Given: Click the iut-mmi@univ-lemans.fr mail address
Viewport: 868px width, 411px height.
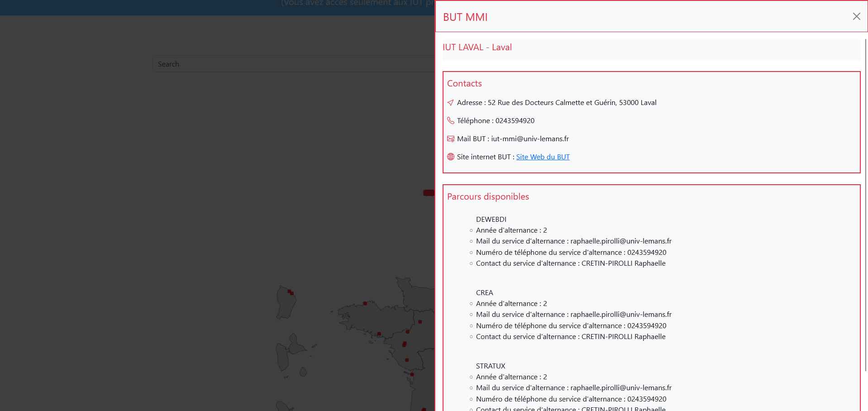Looking at the screenshot, I should click(530, 139).
